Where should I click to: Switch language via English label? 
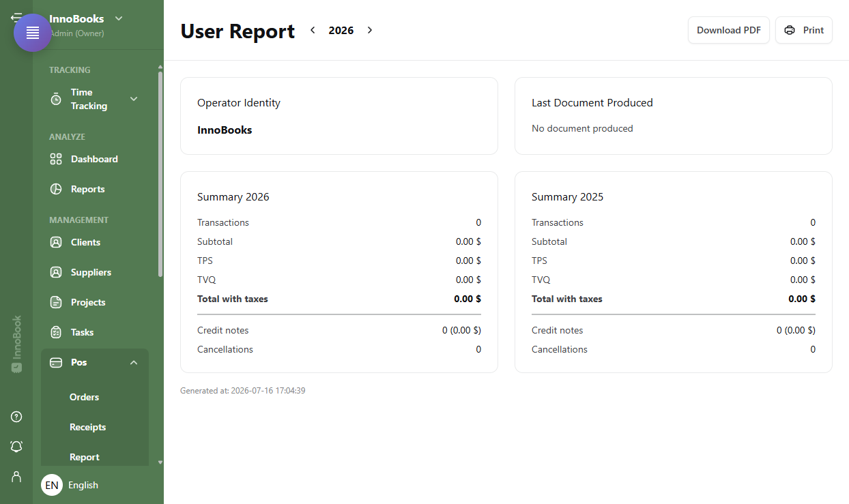(83, 485)
